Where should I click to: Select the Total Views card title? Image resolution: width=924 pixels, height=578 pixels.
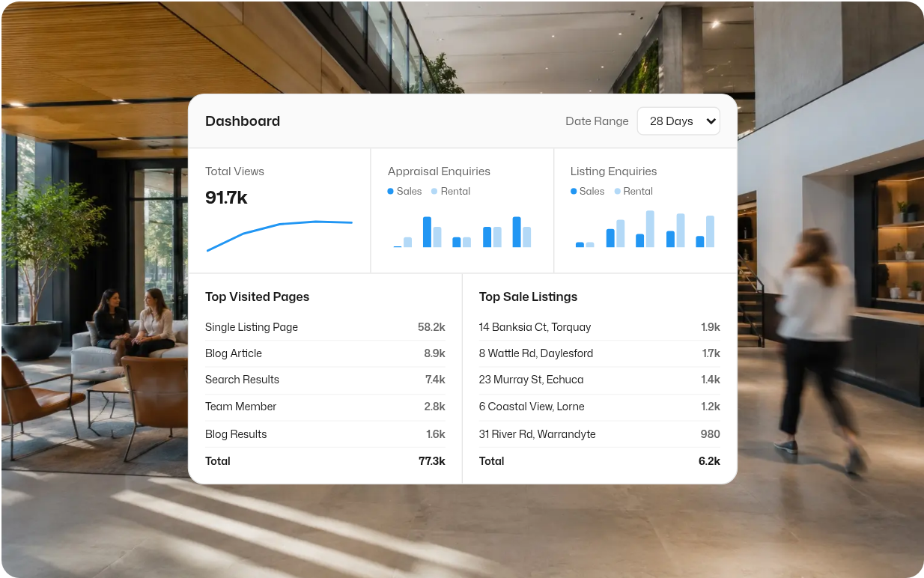pos(234,171)
